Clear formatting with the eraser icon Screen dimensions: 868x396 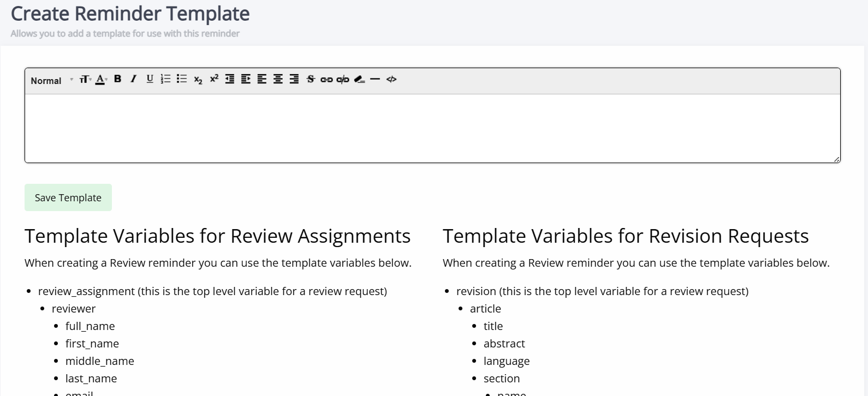pos(359,80)
